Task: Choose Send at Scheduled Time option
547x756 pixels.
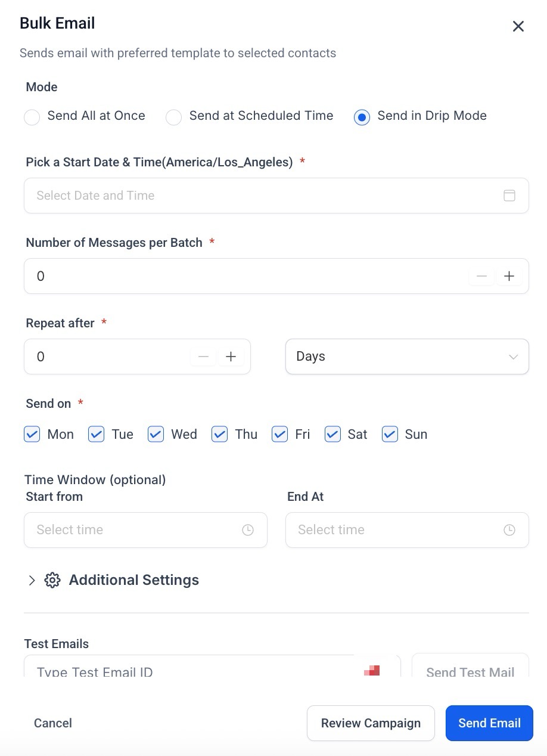Action: coord(173,117)
